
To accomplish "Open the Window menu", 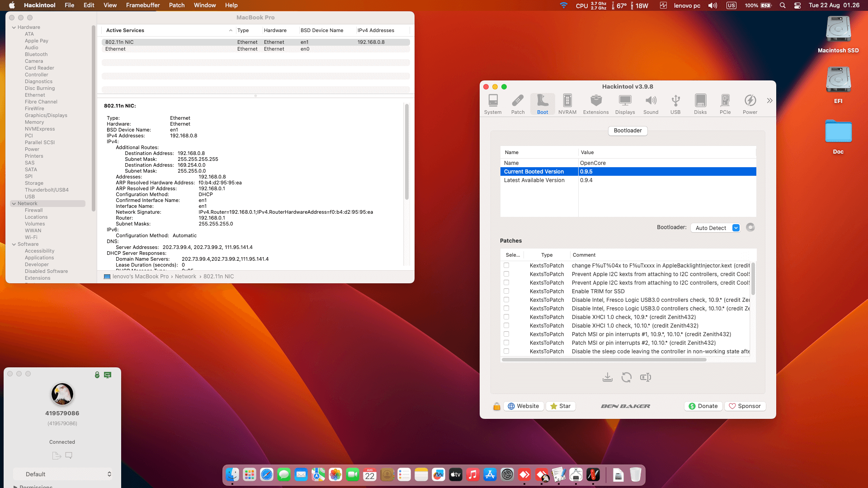I will [x=205, y=5].
